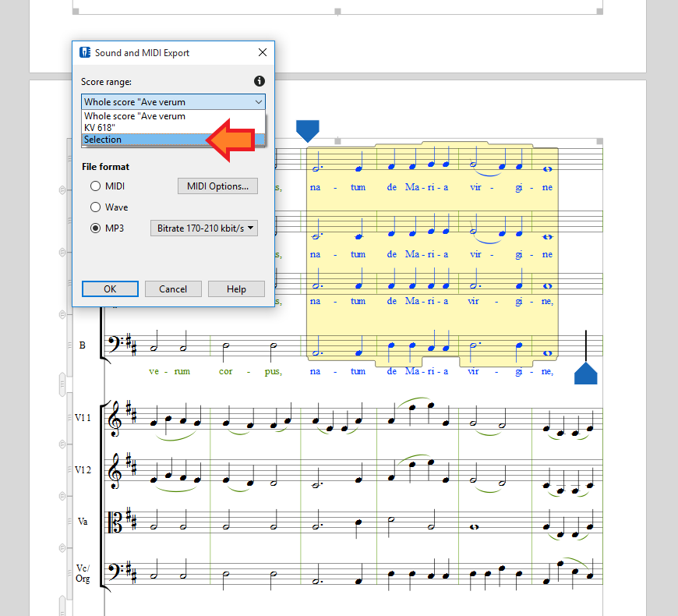Click the system brace slider handle left of B staff
The width and height of the screenshot is (678, 616).
[63, 384]
